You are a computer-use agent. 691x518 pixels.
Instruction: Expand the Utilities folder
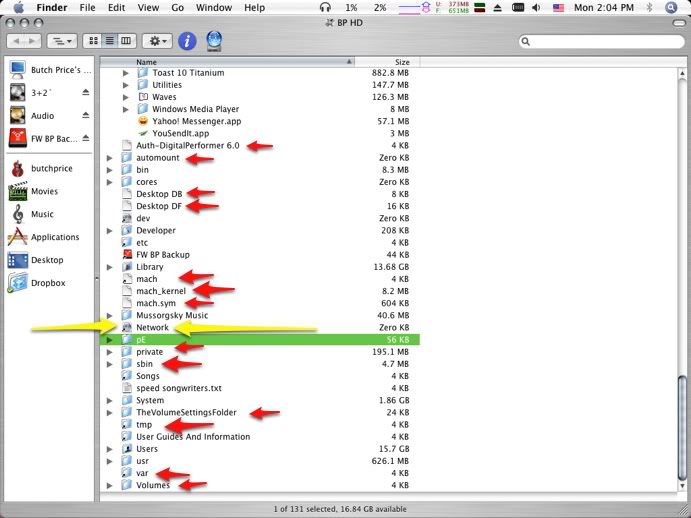point(126,85)
